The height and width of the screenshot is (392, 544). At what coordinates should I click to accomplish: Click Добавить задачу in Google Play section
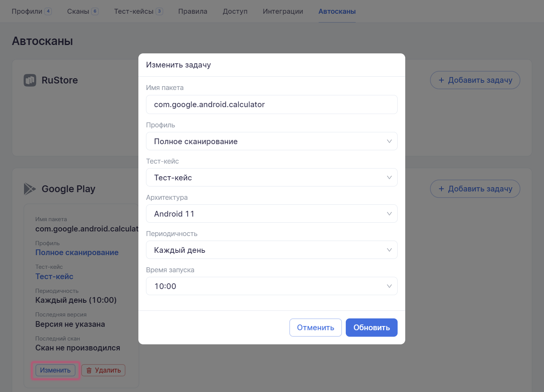475,189
